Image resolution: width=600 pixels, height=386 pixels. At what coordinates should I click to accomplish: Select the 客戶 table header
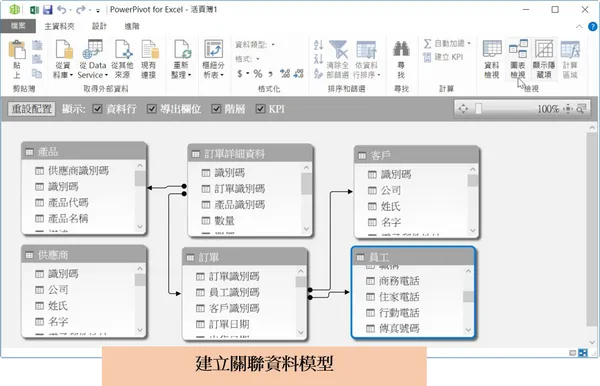[x=417, y=155]
